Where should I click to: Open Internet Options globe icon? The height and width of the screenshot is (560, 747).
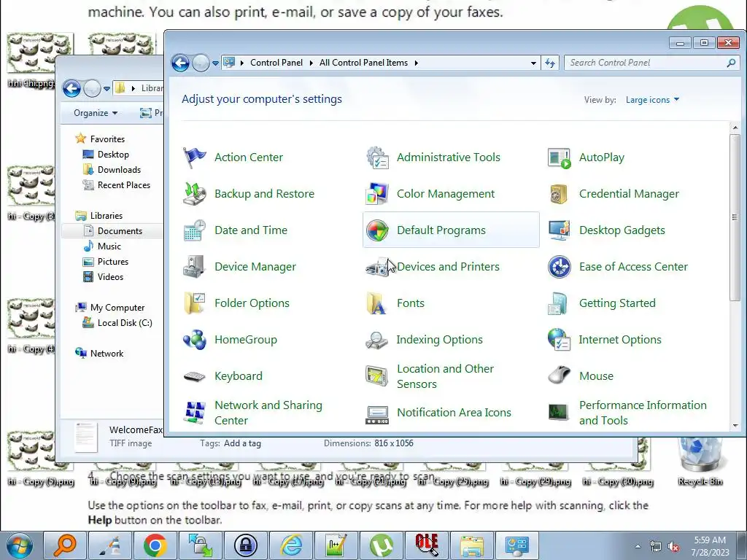(x=559, y=340)
